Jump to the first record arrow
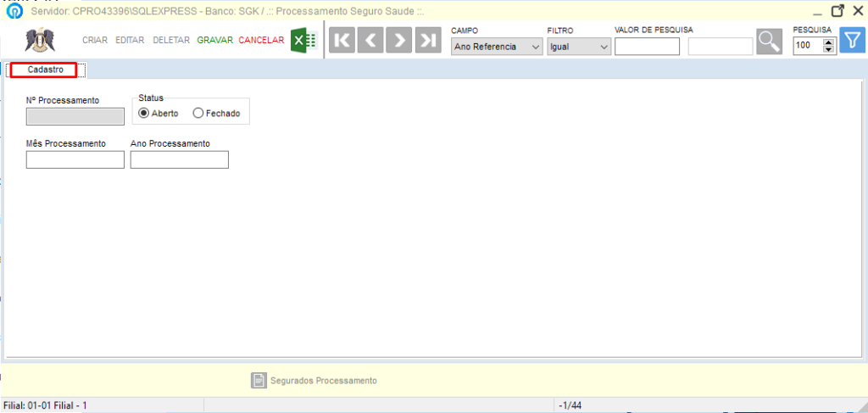 coord(342,41)
